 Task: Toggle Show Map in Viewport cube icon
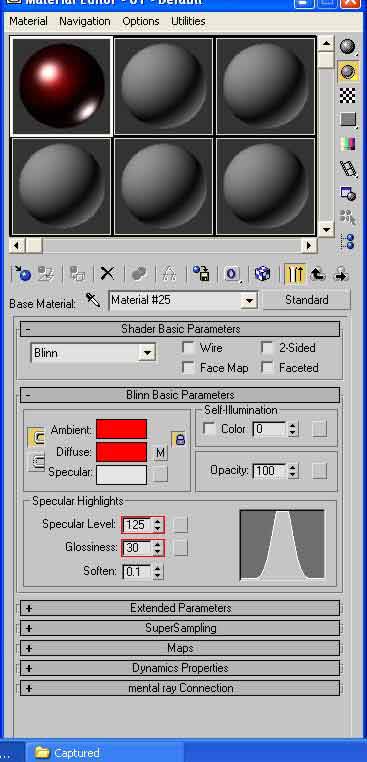pyautogui.click(x=262, y=274)
